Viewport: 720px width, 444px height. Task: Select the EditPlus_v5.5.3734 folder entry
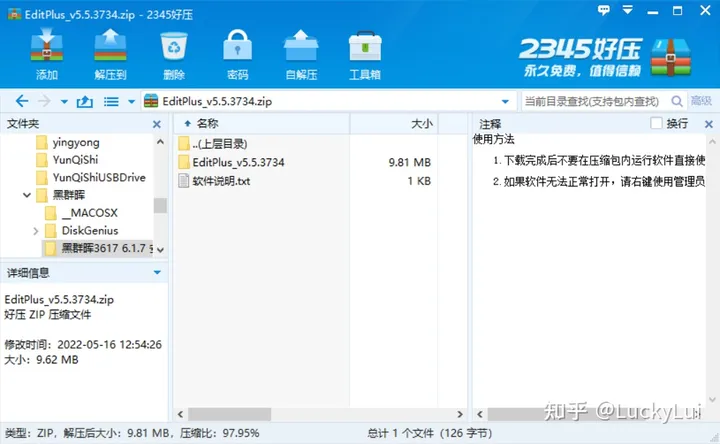[238, 162]
